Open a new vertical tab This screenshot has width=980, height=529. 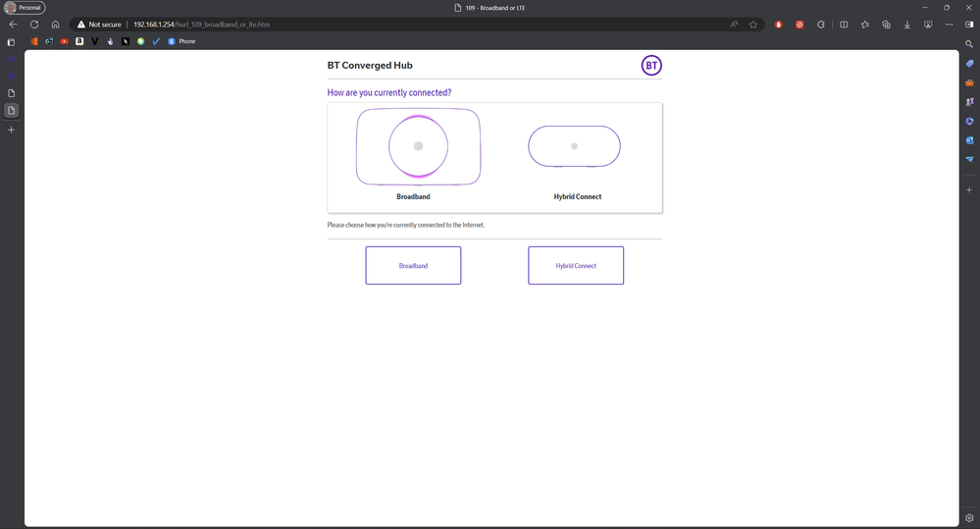(x=11, y=130)
